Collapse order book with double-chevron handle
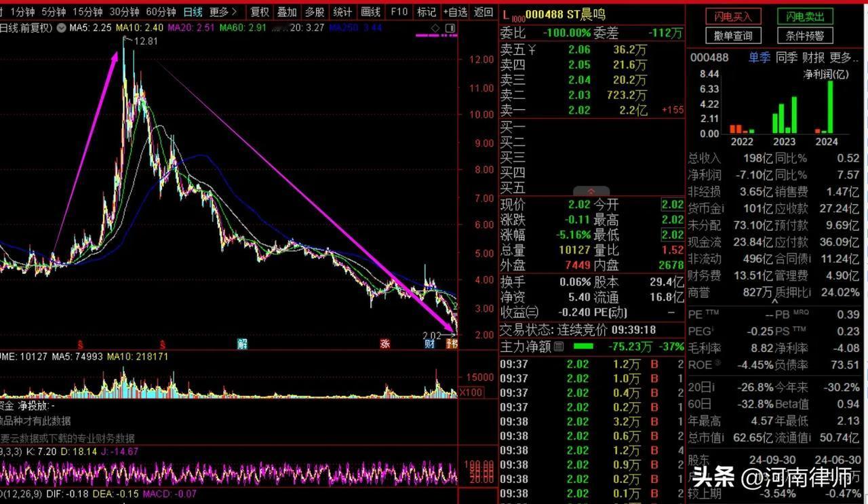The width and height of the screenshot is (868, 504). pos(591,192)
